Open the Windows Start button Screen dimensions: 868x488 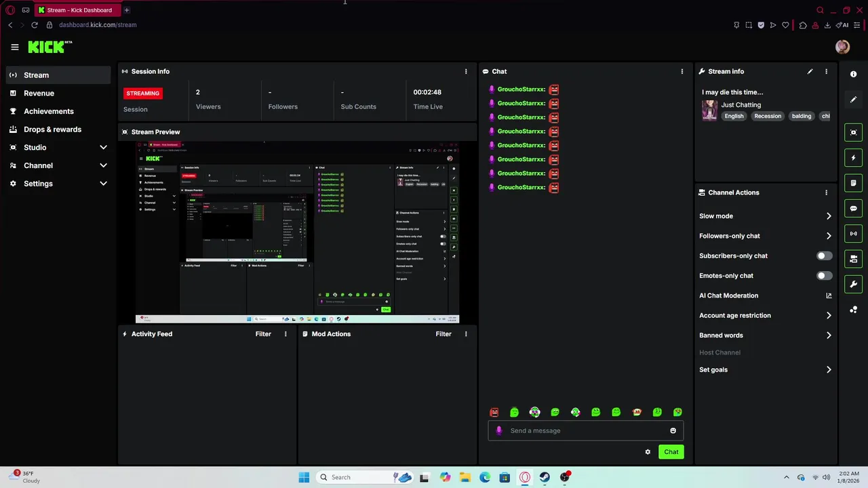pos(304,477)
